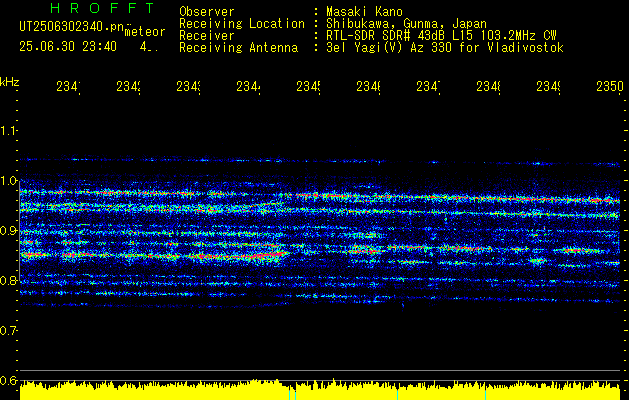Click the Receiving Location label

tap(242, 24)
